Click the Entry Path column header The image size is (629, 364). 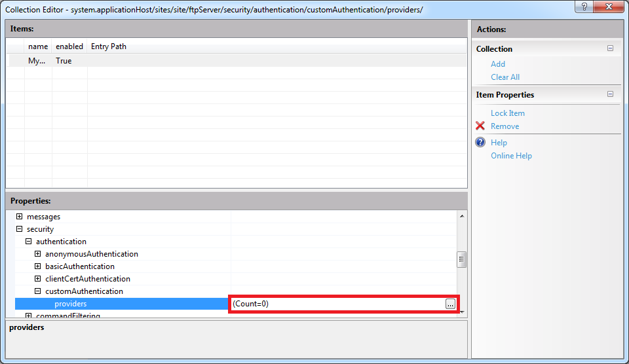pyautogui.click(x=109, y=46)
